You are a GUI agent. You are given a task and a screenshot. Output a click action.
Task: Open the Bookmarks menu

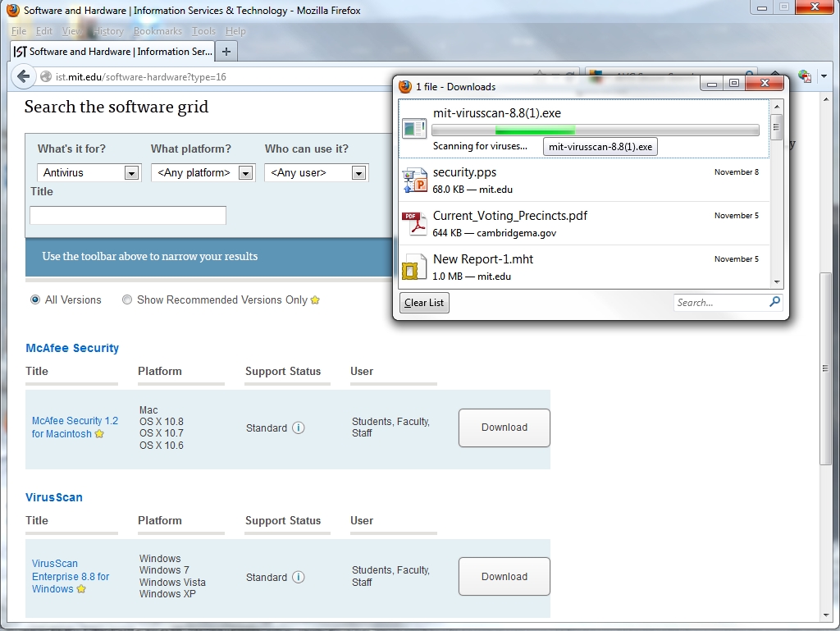coord(157,31)
